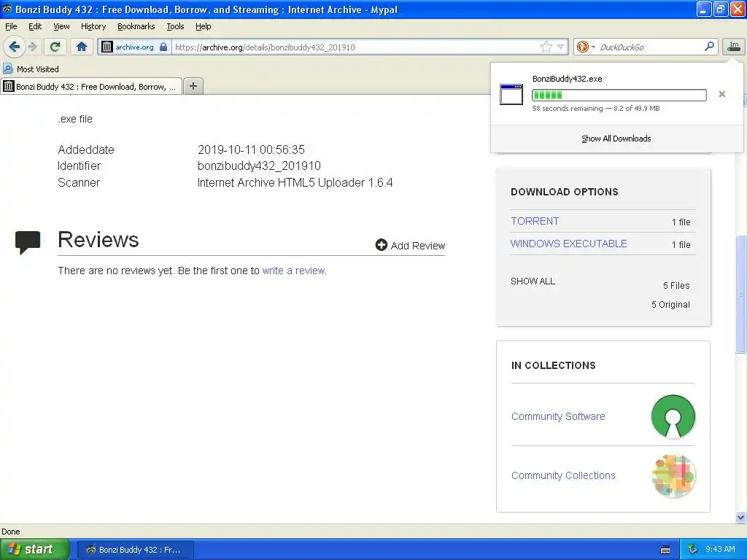
Task: Click the archive.org site identity icon
Action: tap(107, 47)
